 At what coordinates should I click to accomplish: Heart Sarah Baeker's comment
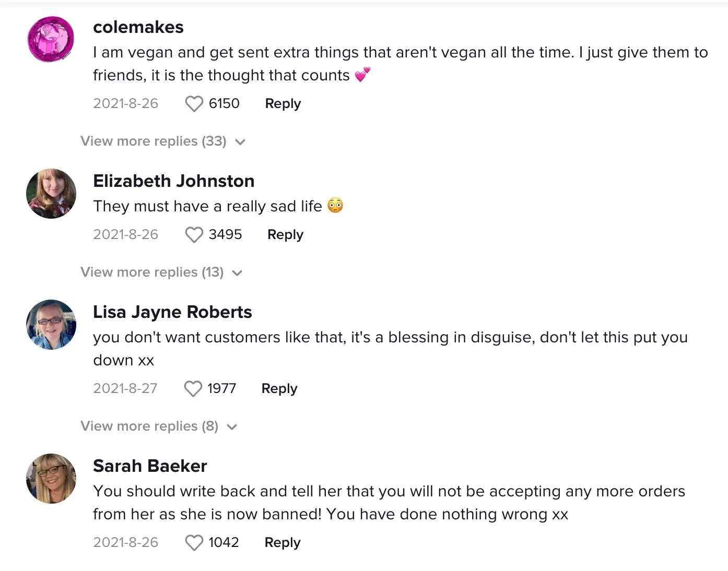point(194,543)
